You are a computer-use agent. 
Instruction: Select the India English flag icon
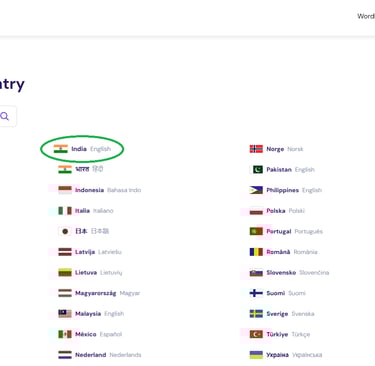61,149
